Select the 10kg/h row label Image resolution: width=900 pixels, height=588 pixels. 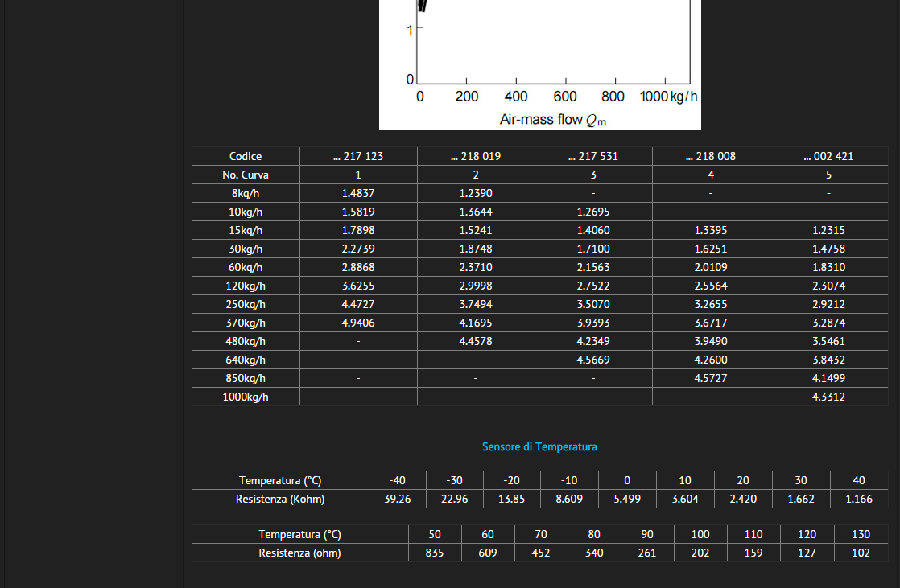(x=245, y=212)
